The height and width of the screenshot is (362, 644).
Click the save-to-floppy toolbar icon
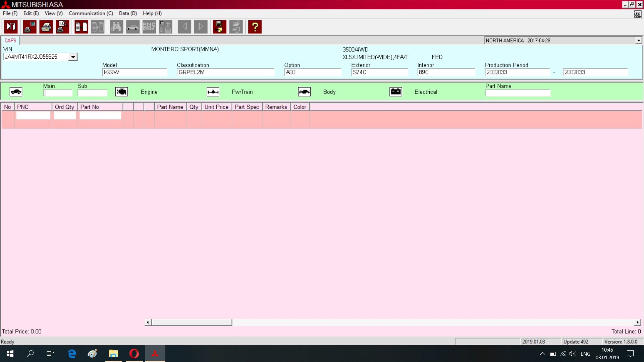219,27
